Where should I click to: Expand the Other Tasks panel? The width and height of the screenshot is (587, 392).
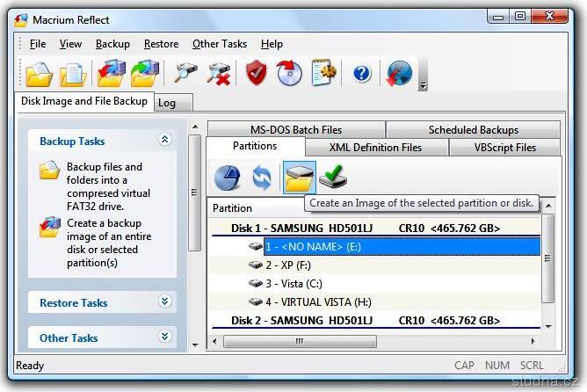[164, 337]
